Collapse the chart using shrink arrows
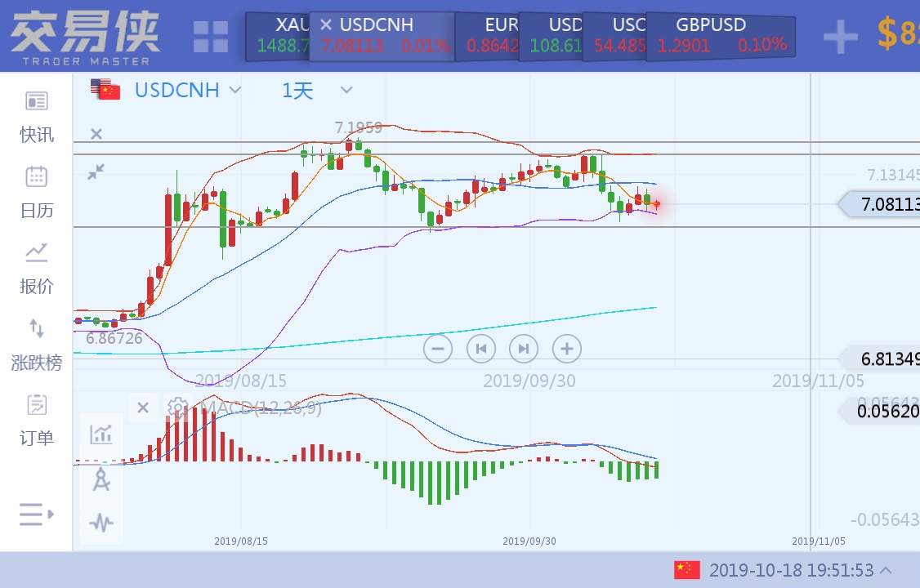 [96, 171]
